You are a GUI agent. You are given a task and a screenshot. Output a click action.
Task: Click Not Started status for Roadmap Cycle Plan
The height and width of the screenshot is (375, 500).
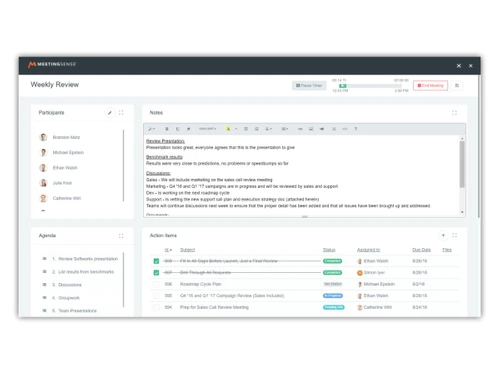pyautogui.click(x=333, y=284)
